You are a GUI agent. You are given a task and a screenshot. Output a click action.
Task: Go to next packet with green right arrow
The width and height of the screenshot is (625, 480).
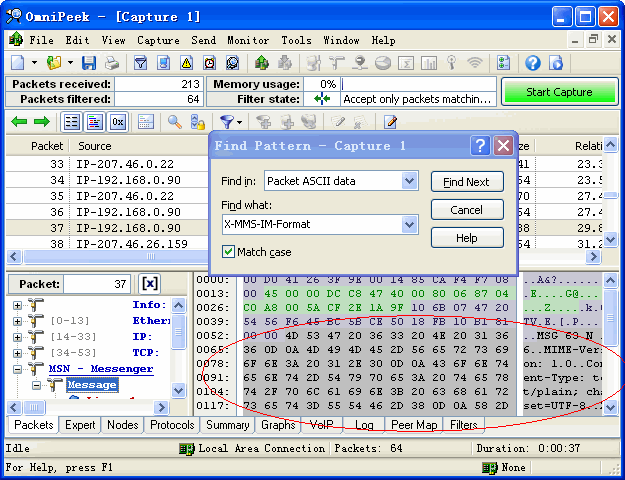[x=41, y=122]
